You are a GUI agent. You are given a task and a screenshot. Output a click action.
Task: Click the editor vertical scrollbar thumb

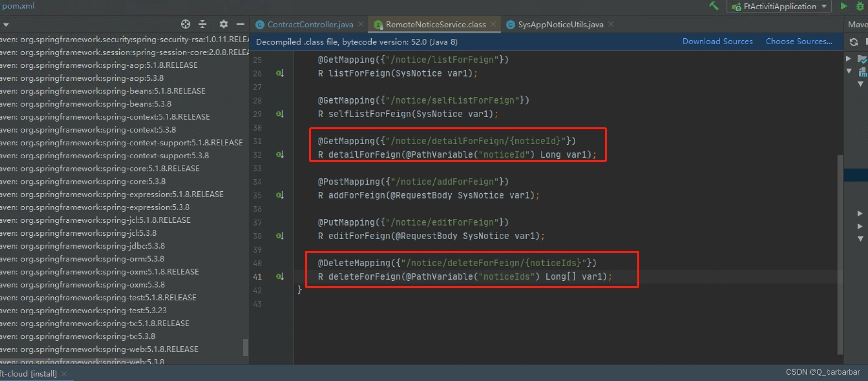tap(840, 254)
